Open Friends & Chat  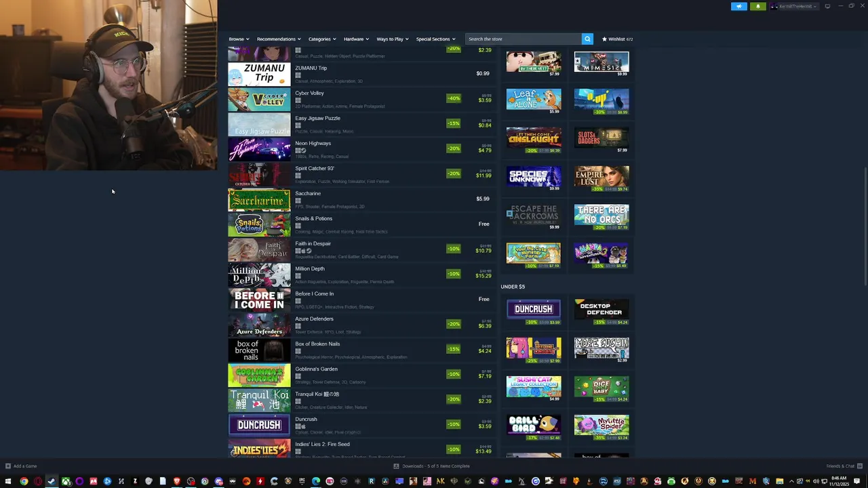coord(843,466)
